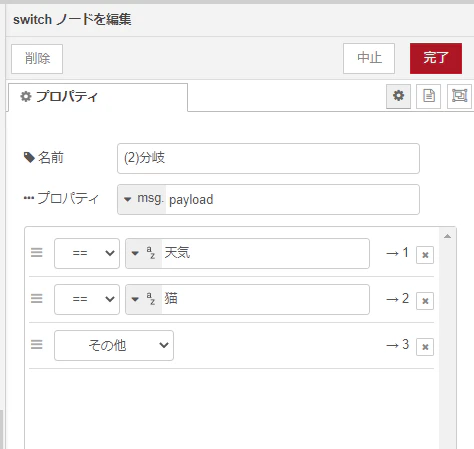The width and height of the screenshot is (474, 449).
Task: Grab the drag handle of the 猫 rule
Action: (37, 298)
